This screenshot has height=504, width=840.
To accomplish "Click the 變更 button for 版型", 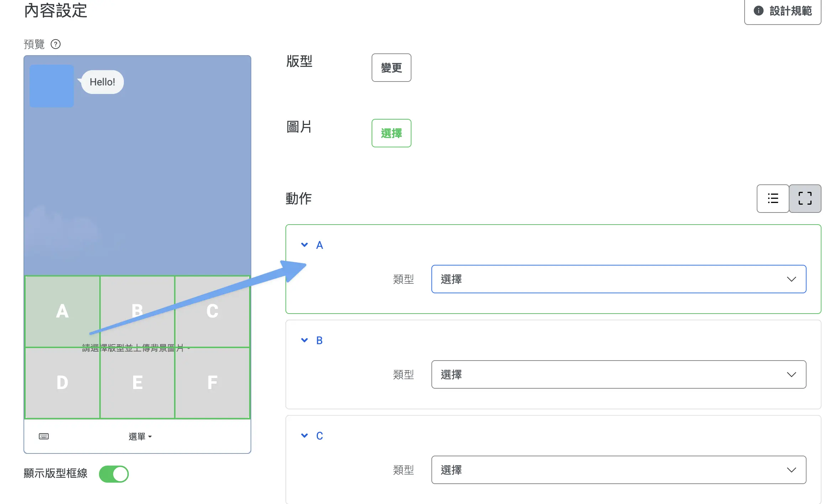I will (391, 68).
